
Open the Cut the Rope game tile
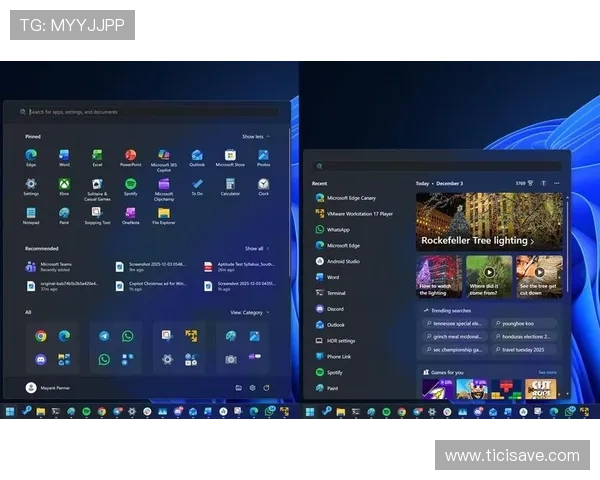(541, 389)
